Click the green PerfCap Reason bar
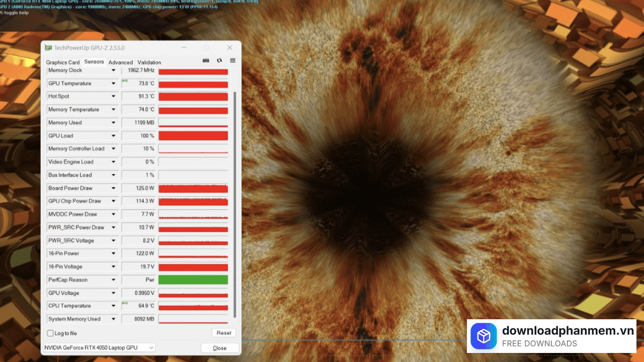 point(193,280)
